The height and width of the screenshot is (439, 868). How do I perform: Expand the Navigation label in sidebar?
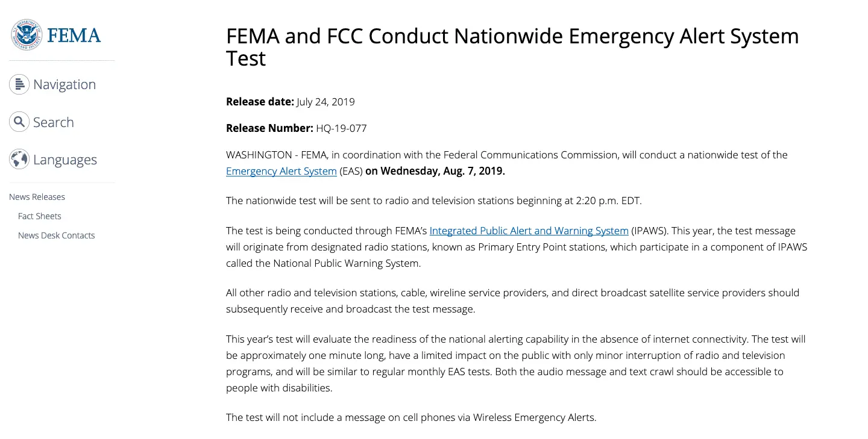point(64,84)
